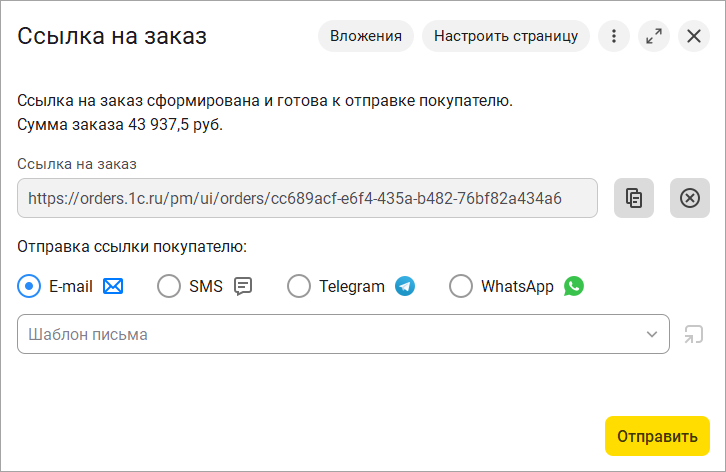Screen dimensions: 726x472
Task: Click the open template icon beside dropdown
Action: [x=693, y=334]
